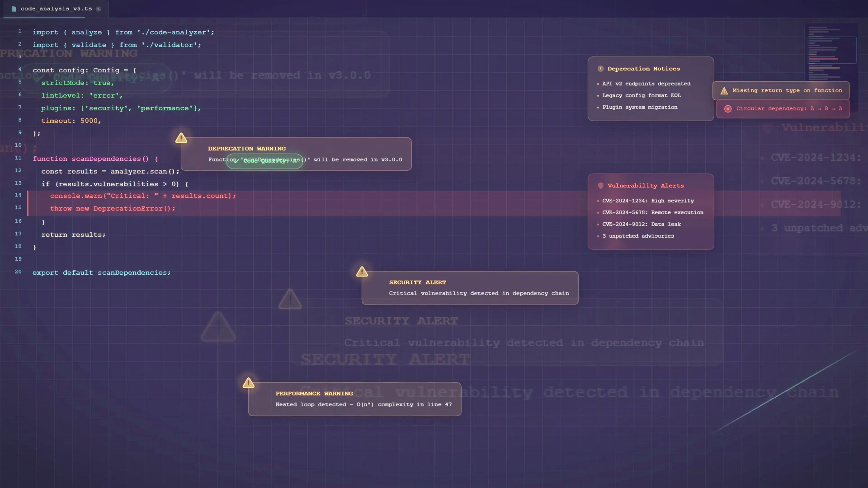Viewport: 868px width, 488px height.
Task: Click 'Nested loop detected' complexity message
Action: coord(363,404)
